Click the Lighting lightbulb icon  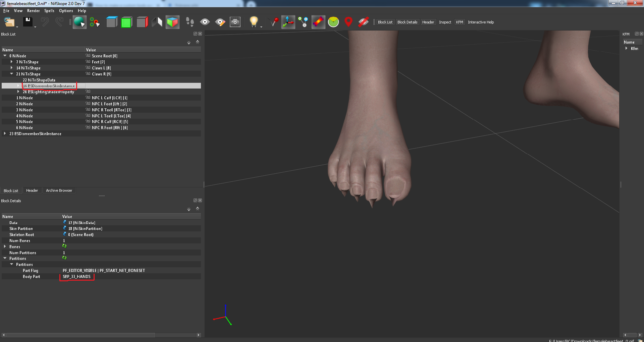tap(254, 22)
